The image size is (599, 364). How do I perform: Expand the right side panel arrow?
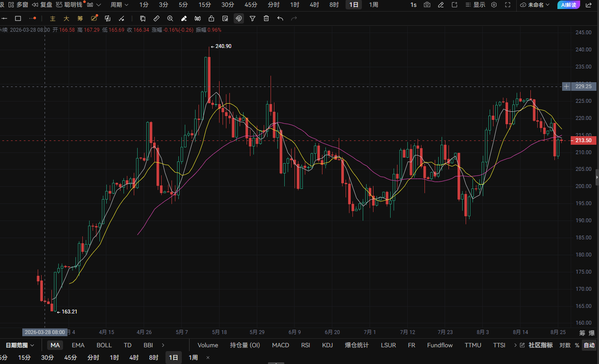click(597, 177)
